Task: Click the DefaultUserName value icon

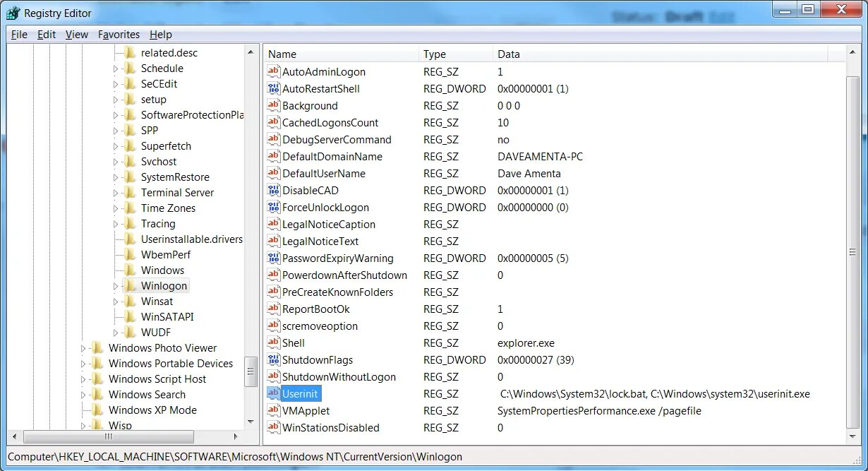Action: pos(274,173)
